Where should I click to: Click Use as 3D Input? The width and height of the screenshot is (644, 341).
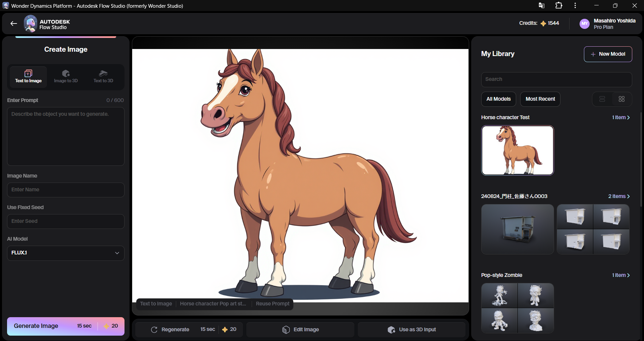click(411, 330)
